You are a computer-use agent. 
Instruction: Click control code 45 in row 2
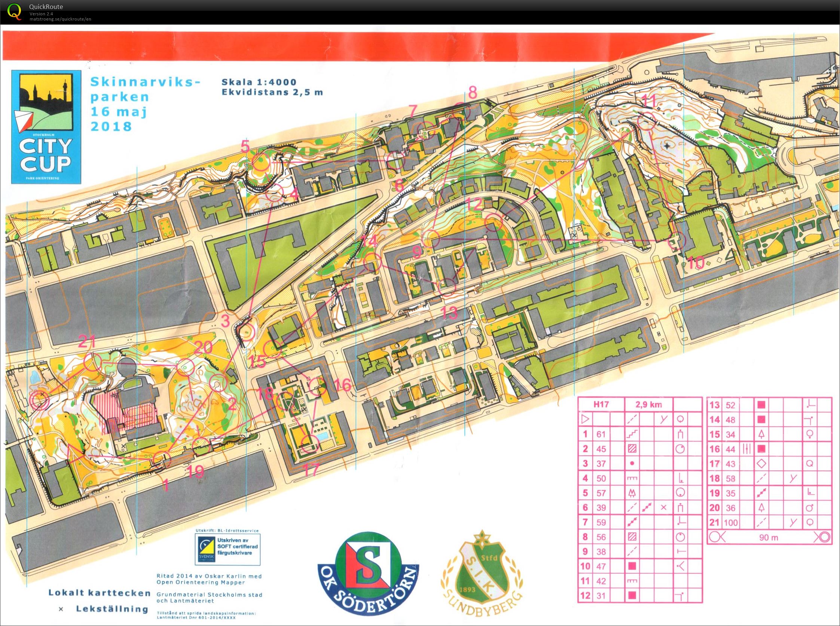(601, 449)
